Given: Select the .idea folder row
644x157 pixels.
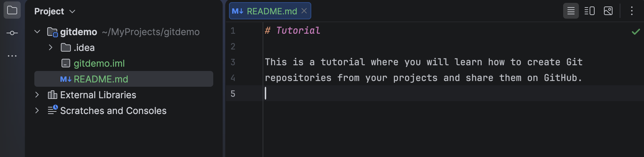Looking at the screenshot, I should click(124, 47).
